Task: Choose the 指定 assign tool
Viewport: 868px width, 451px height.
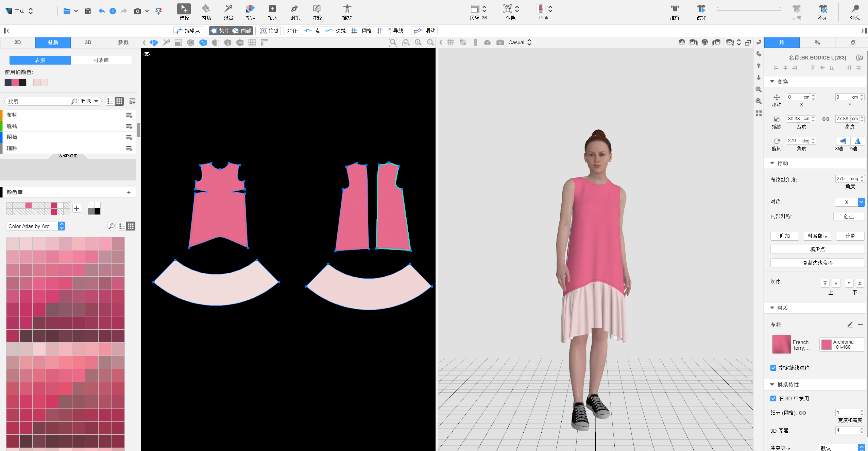Action: pyautogui.click(x=250, y=12)
